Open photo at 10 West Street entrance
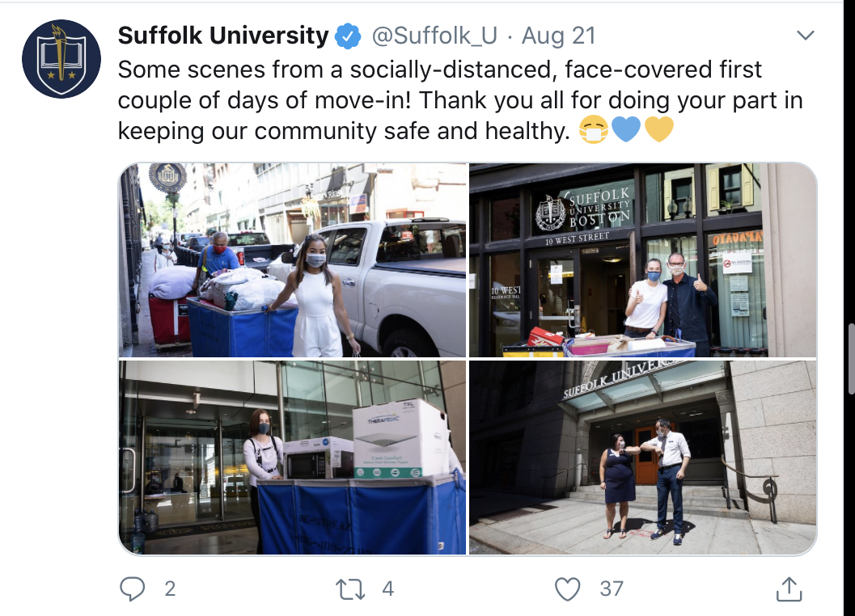This screenshot has height=616, width=855. (x=643, y=260)
